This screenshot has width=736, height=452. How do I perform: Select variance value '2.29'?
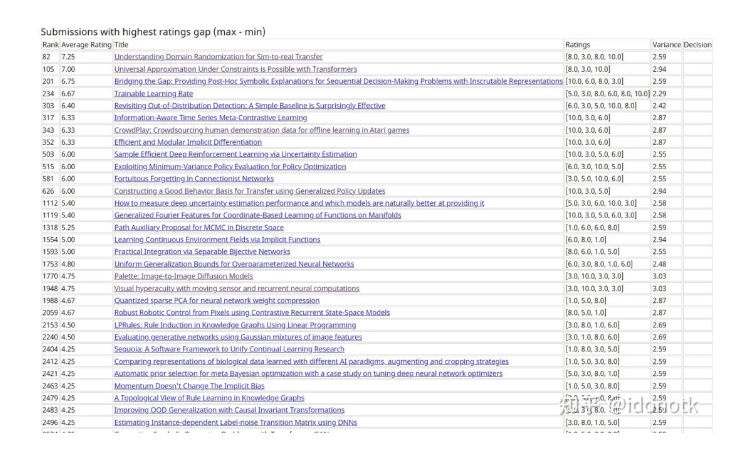[659, 93]
